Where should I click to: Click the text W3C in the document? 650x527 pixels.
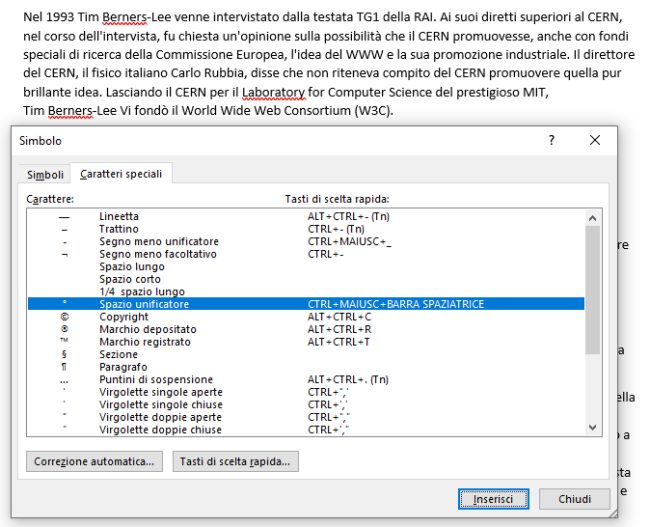pyautogui.click(x=372, y=111)
